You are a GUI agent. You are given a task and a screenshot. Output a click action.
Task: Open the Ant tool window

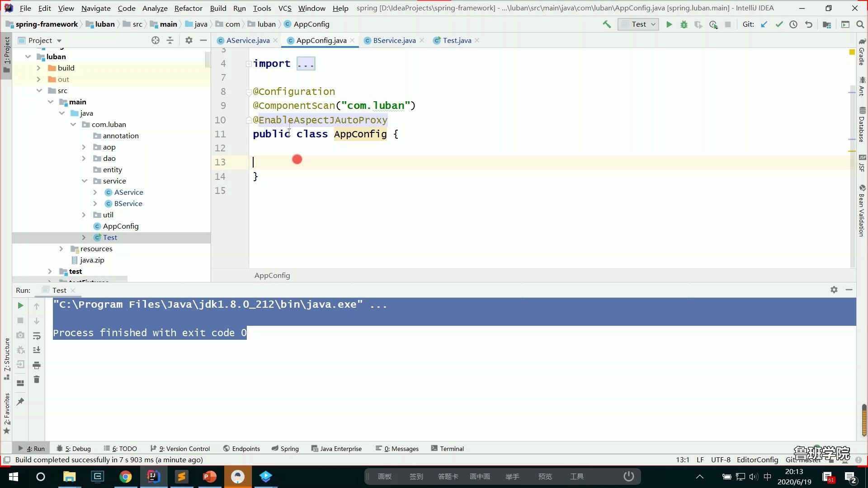[x=862, y=86]
